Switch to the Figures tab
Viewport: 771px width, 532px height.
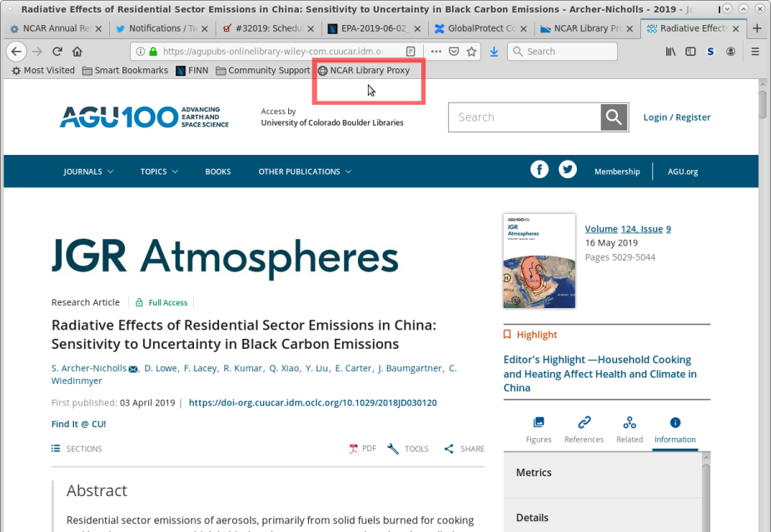[x=539, y=429]
